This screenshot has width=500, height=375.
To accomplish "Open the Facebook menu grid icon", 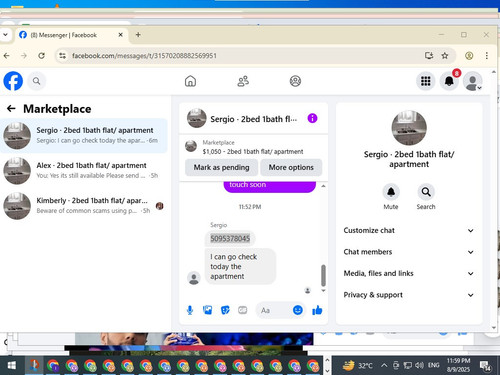I will click(x=426, y=81).
